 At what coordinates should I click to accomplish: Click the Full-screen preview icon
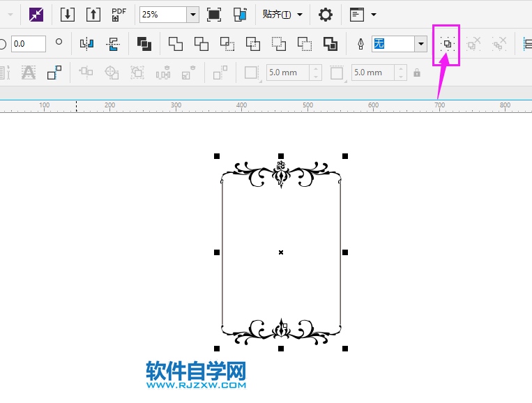[x=214, y=15]
